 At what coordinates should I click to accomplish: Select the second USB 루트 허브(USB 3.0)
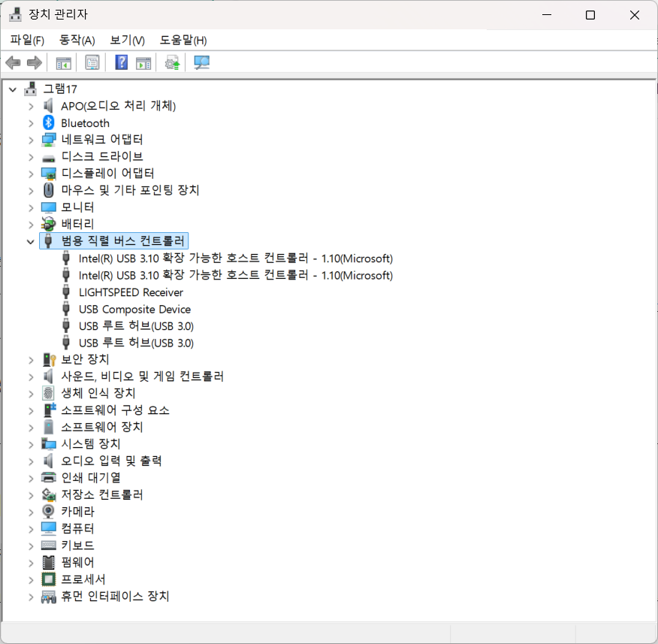coord(136,343)
